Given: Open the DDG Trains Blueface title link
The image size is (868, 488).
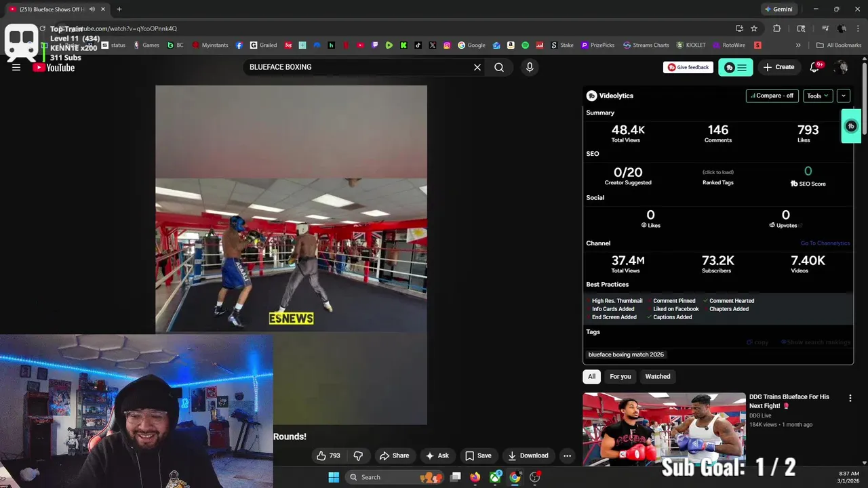Looking at the screenshot, I should coord(789,401).
